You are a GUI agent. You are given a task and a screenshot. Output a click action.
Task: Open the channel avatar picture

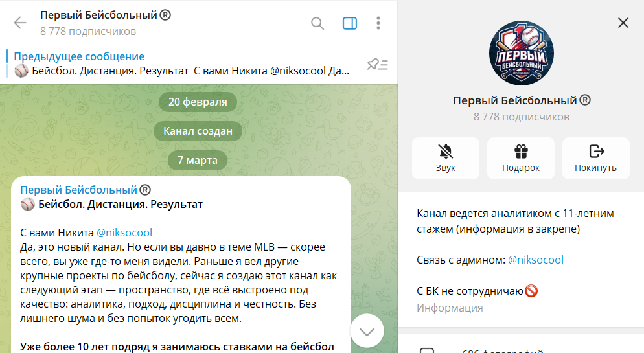coord(521,53)
